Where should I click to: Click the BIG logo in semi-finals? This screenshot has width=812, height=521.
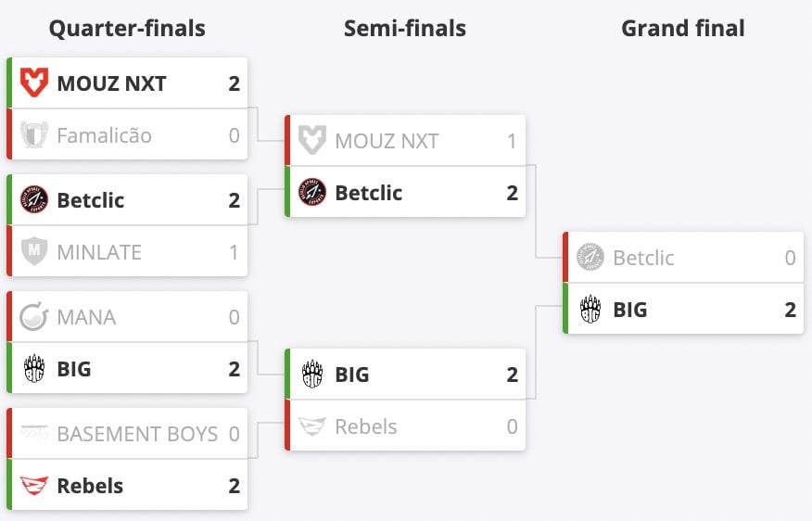[x=312, y=375]
